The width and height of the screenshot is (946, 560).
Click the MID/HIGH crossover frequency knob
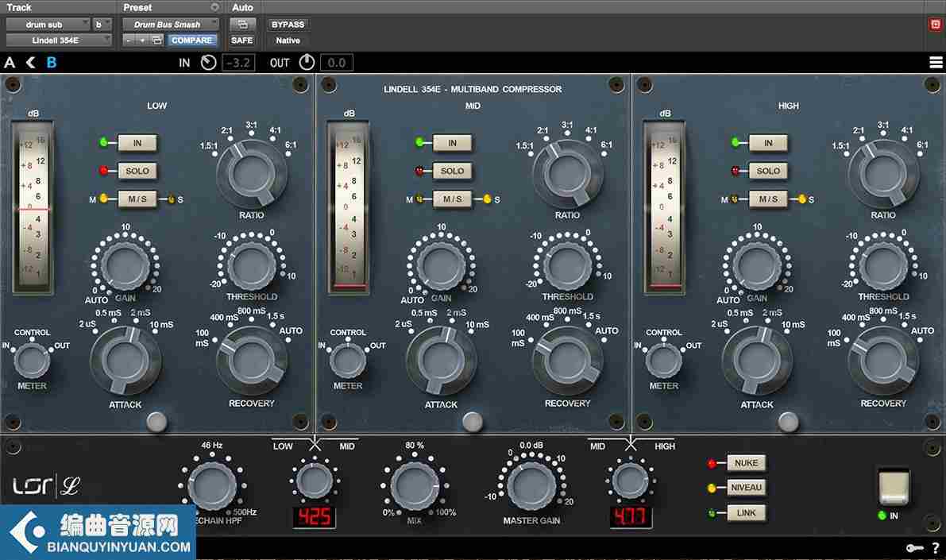[x=631, y=481]
